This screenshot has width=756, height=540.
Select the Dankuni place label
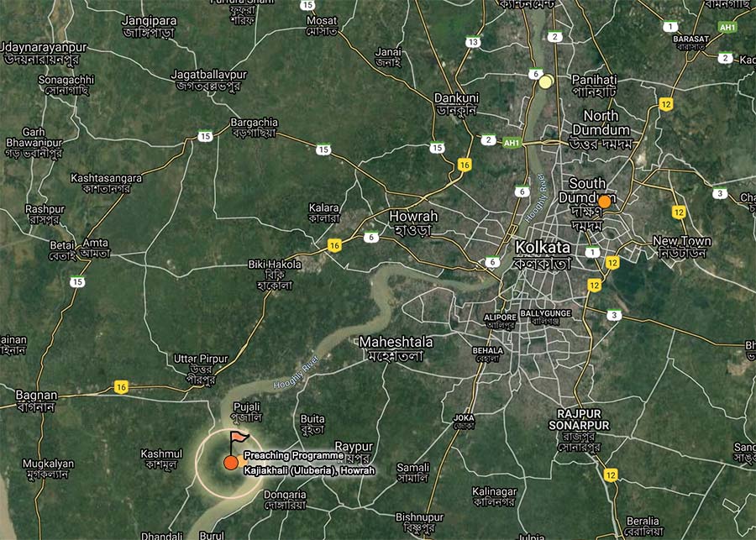click(x=455, y=104)
